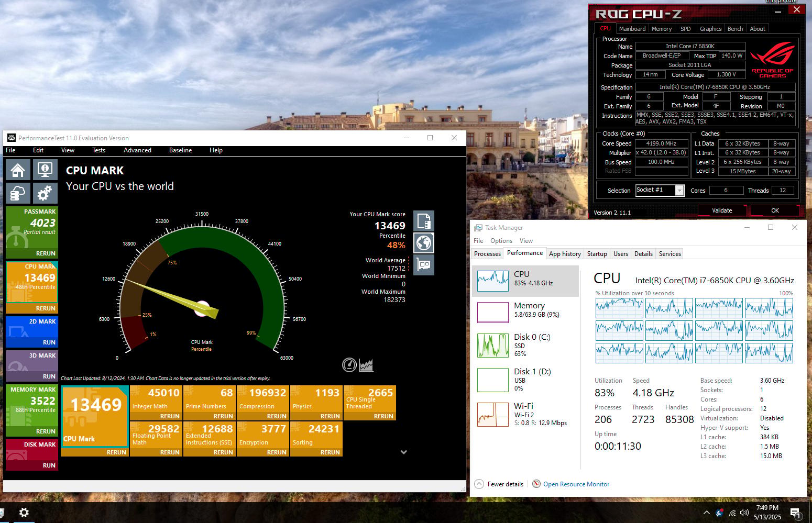Click the cloud server baseline icon
The image size is (812, 523).
click(x=18, y=193)
